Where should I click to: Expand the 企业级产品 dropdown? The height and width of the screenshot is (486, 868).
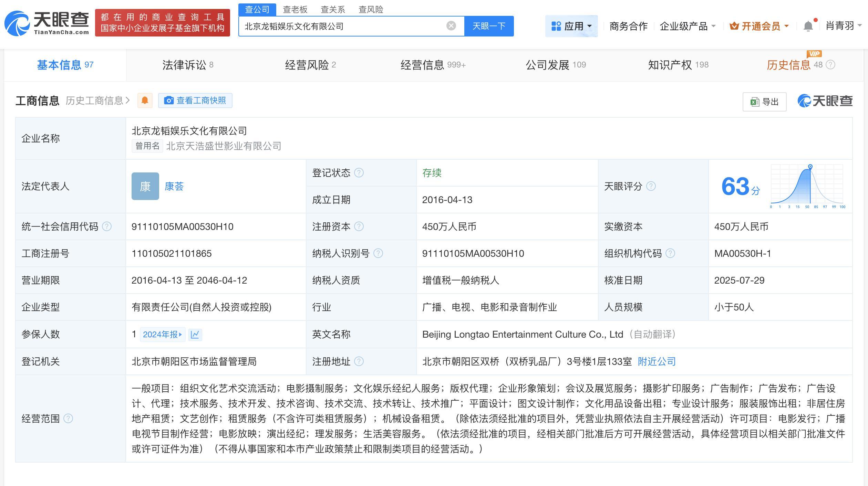point(688,26)
